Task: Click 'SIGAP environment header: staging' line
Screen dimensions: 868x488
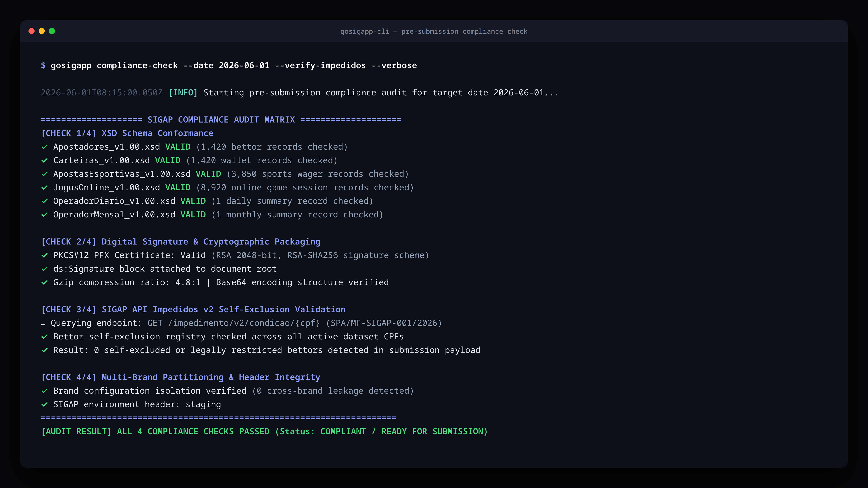Action: point(137,404)
